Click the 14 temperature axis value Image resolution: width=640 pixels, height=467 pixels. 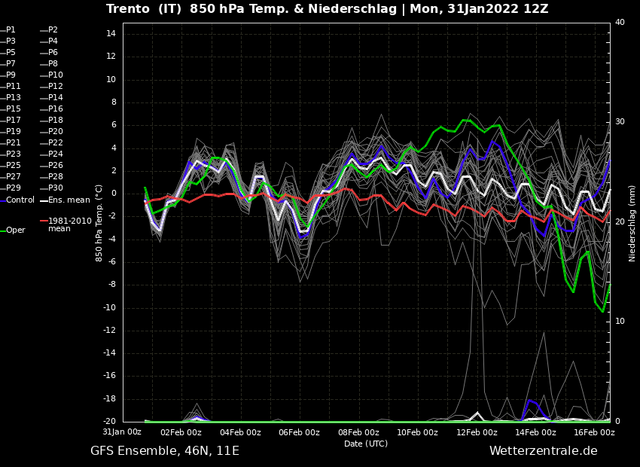click(x=111, y=33)
